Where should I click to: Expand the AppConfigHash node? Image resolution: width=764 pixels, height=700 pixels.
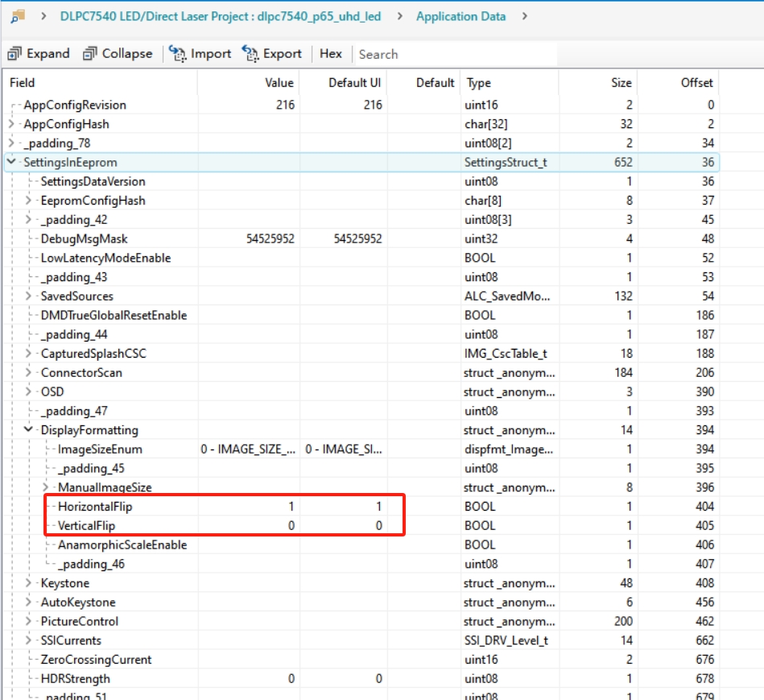[12, 124]
